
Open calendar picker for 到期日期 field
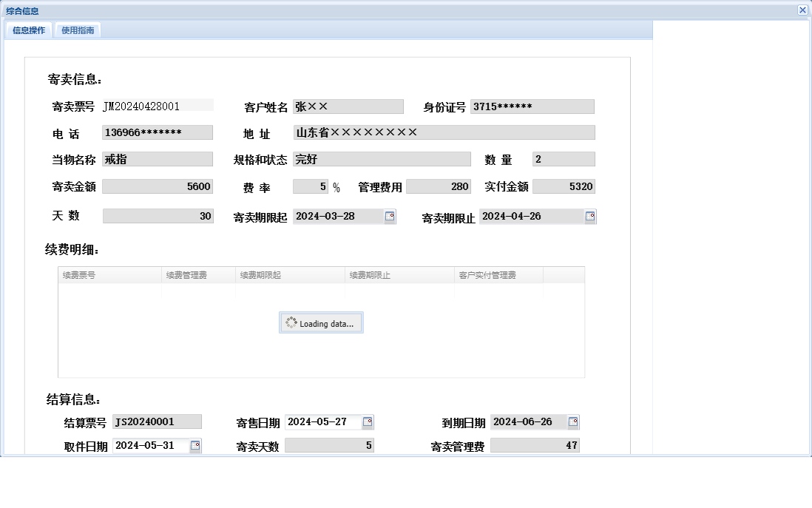point(572,422)
